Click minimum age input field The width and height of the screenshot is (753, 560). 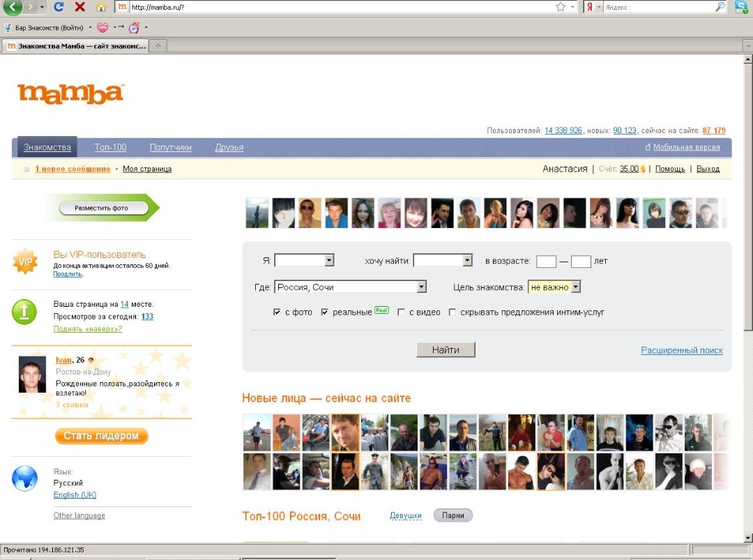tap(546, 262)
